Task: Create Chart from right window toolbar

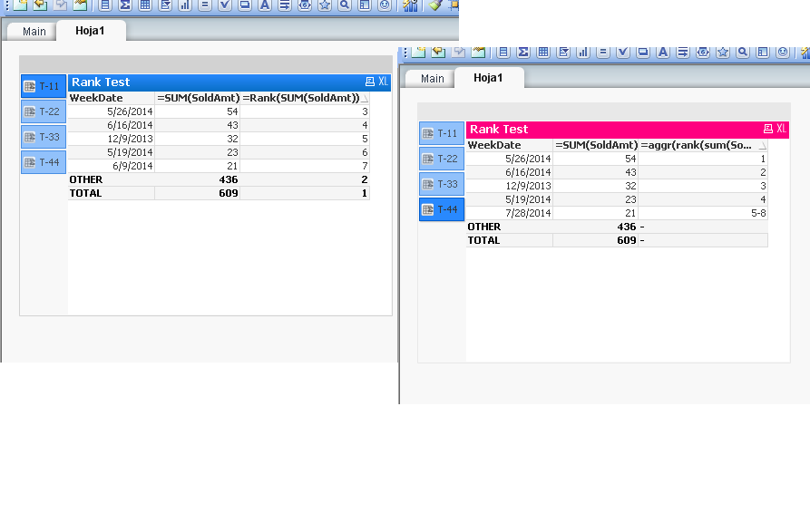Action: (583, 52)
